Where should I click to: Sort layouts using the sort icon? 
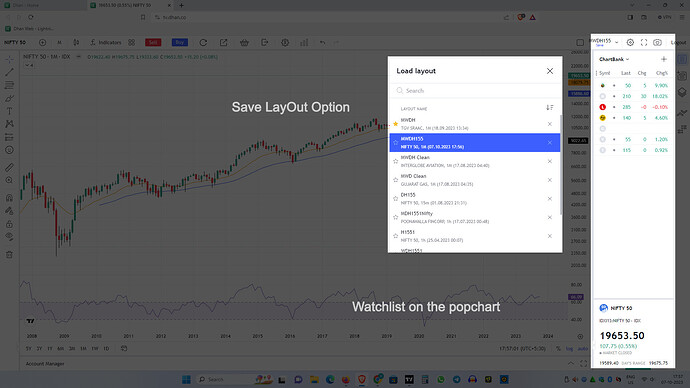[x=550, y=107]
